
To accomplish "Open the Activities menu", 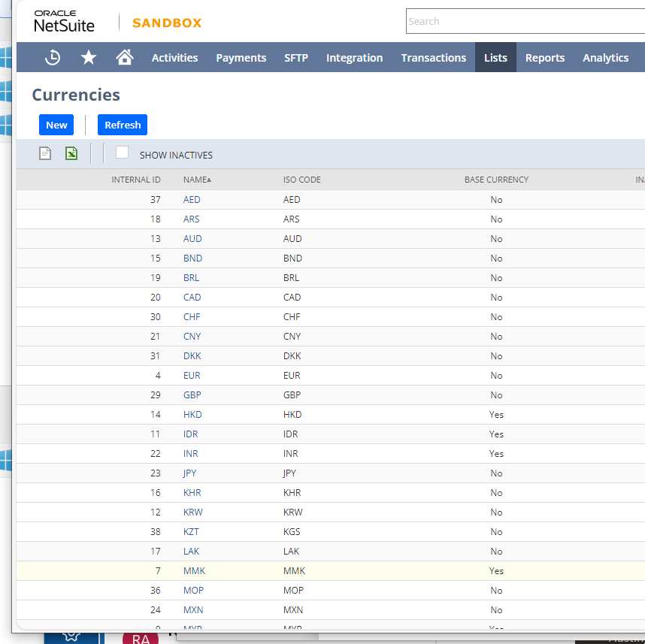I will [x=175, y=58].
